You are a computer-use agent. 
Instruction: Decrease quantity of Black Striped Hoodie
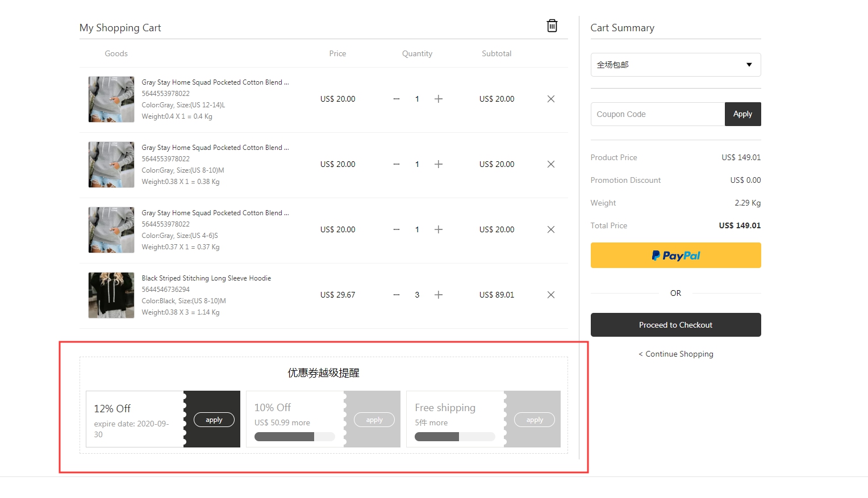coord(397,295)
